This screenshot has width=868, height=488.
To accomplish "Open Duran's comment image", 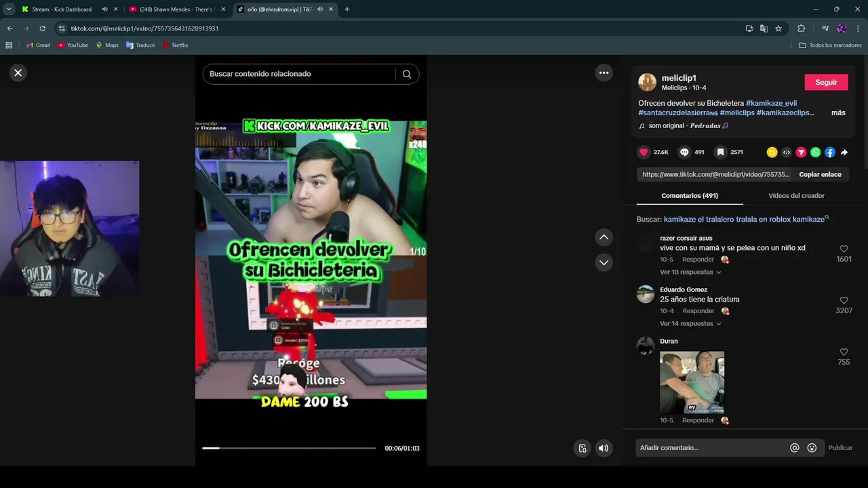I will [692, 382].
